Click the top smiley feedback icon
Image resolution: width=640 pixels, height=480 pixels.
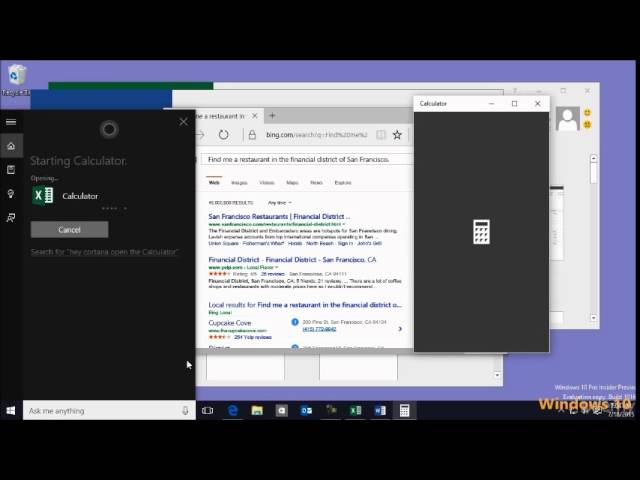click(587, 112)
